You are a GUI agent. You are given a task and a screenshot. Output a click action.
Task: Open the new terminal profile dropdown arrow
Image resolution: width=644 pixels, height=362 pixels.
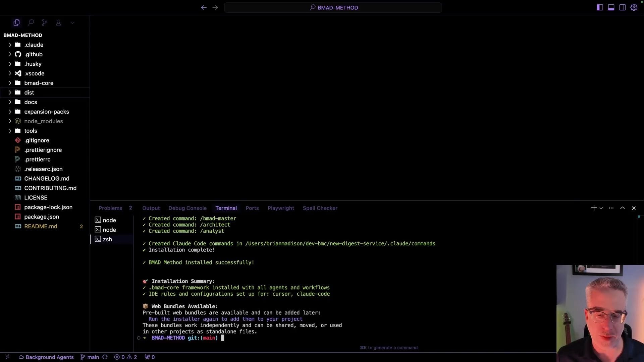(x=601, y=208)
